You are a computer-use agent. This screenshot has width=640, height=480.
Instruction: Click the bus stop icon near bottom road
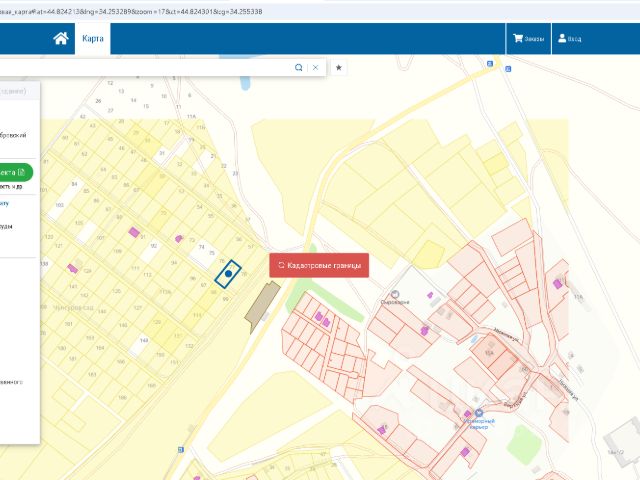click(181, 449)
